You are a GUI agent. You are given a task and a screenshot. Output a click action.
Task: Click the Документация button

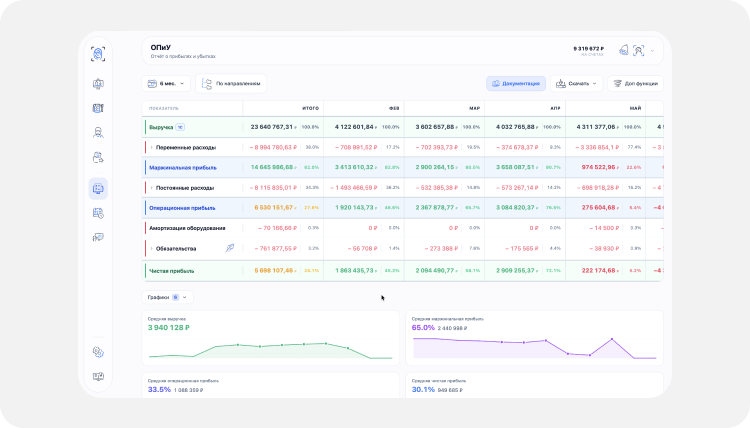516,84
